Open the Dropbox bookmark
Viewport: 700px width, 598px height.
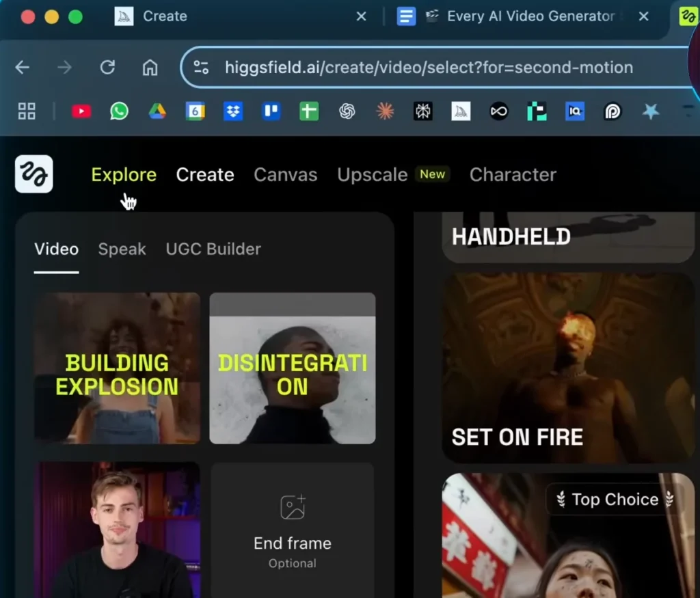click(232, 111)
